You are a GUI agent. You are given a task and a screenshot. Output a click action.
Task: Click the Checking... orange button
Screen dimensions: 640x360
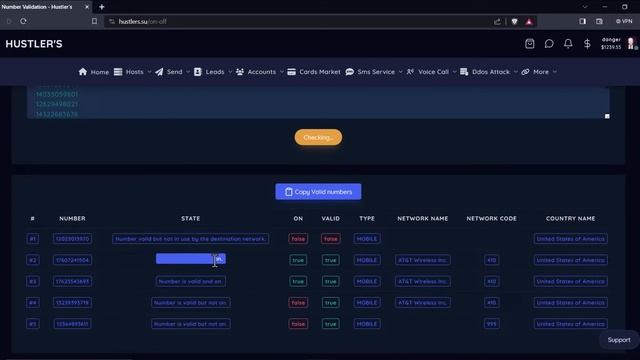point(318,138)
